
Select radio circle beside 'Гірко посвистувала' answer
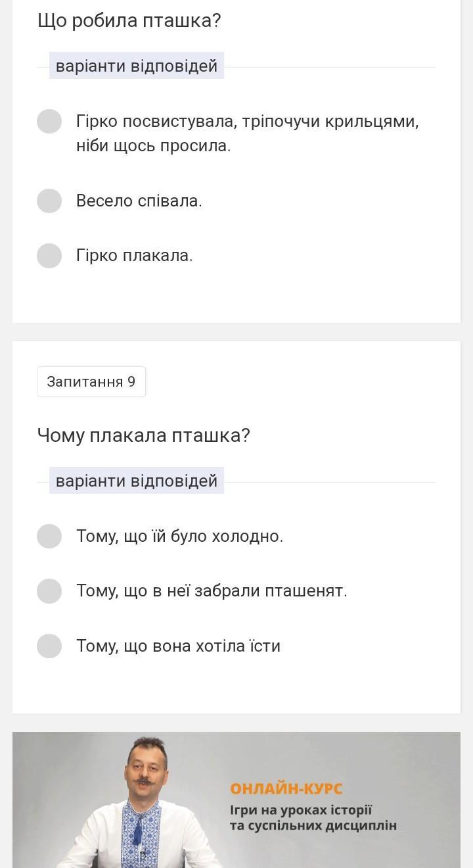click(49, 122)
